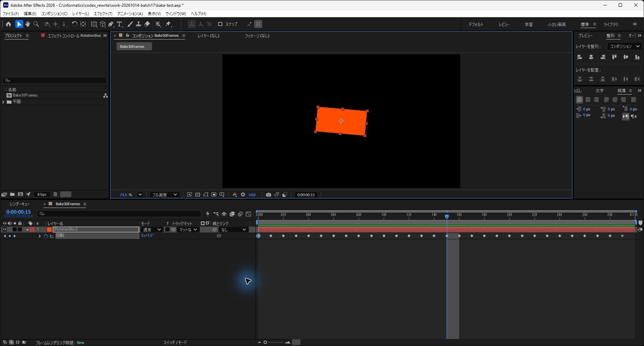Click the Bake30Frames breadcrumb button

click(134, 47)
